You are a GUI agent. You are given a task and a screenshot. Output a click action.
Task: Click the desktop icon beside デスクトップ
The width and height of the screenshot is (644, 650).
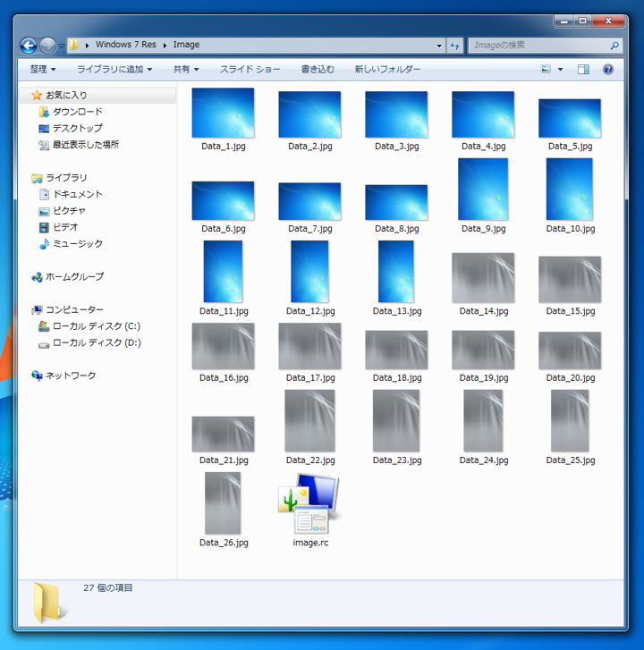(x=44, y=129)
